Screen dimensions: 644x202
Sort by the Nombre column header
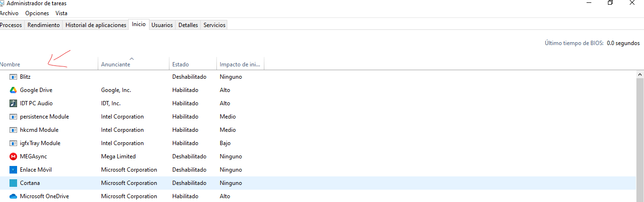pos(49,64)
